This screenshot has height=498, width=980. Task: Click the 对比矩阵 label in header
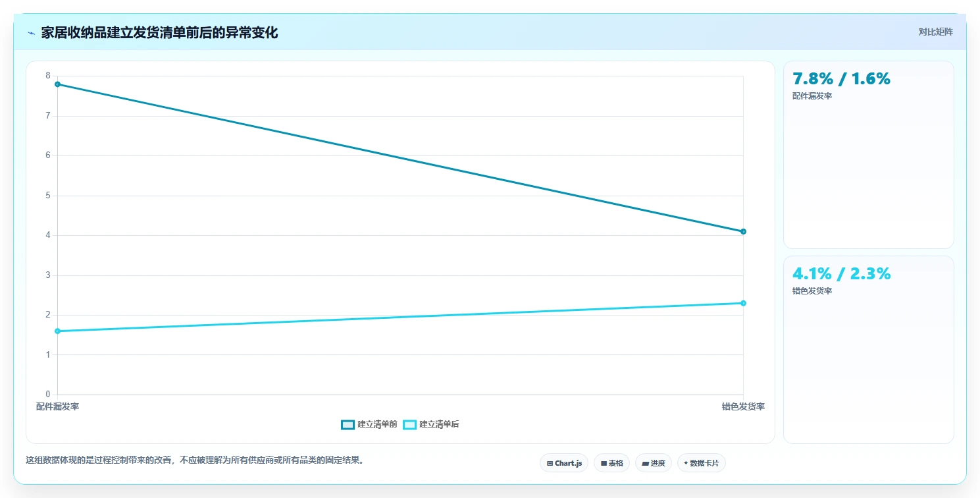935,32
